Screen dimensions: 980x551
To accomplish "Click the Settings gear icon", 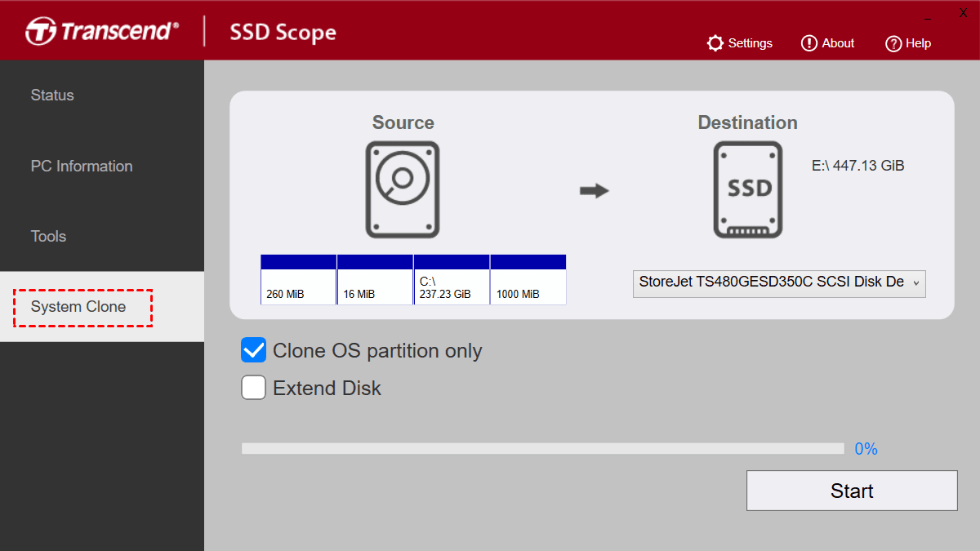I will [715, 43].
